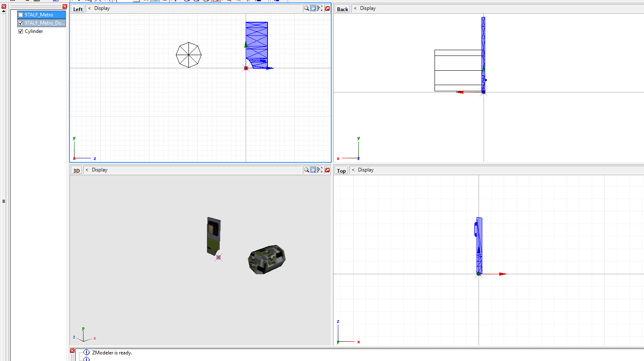
Task: Click the Top viewport label button
Action: [x=341, y=169]
